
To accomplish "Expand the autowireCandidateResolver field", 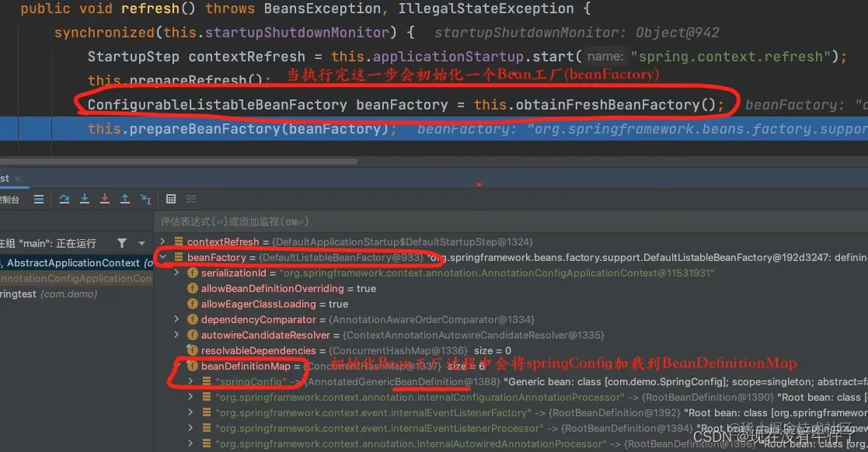I will click(x=176, y=335).
